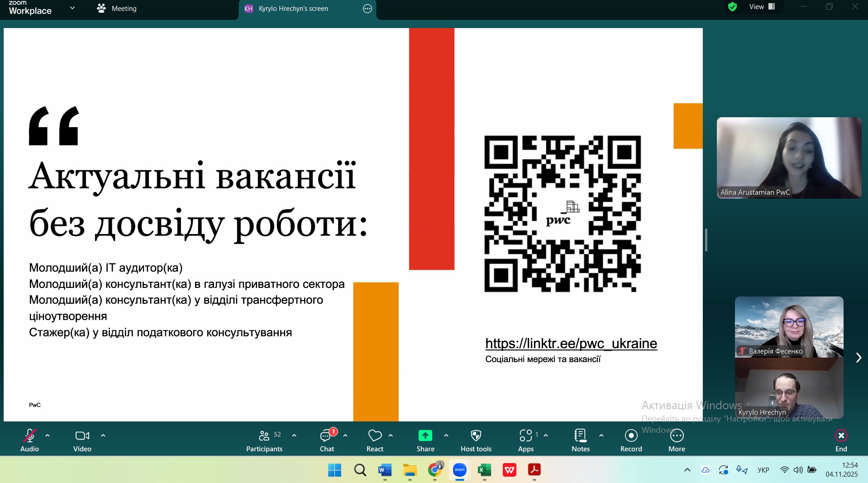The width and height of the screenshot is (868, 483).
Task: Open Excel from the Windows taskbar
Action: tap(484, 470)
